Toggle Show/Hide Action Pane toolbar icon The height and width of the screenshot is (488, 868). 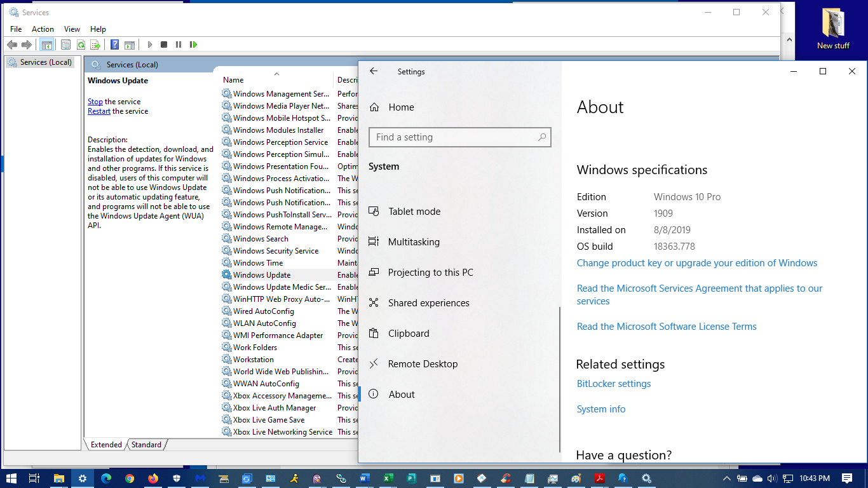point(129,44)
